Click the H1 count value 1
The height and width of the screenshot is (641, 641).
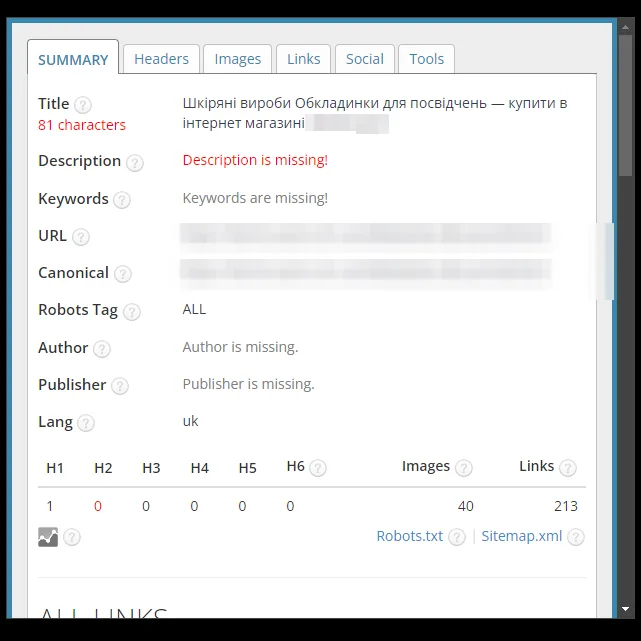[x=50, y=506]
